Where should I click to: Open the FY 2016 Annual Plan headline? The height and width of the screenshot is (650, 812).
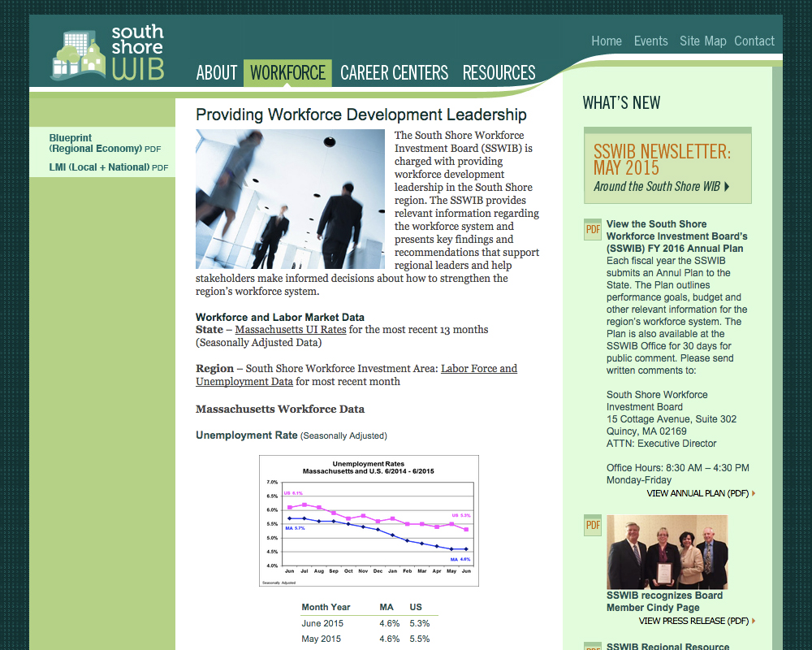[x=677, y=236]
